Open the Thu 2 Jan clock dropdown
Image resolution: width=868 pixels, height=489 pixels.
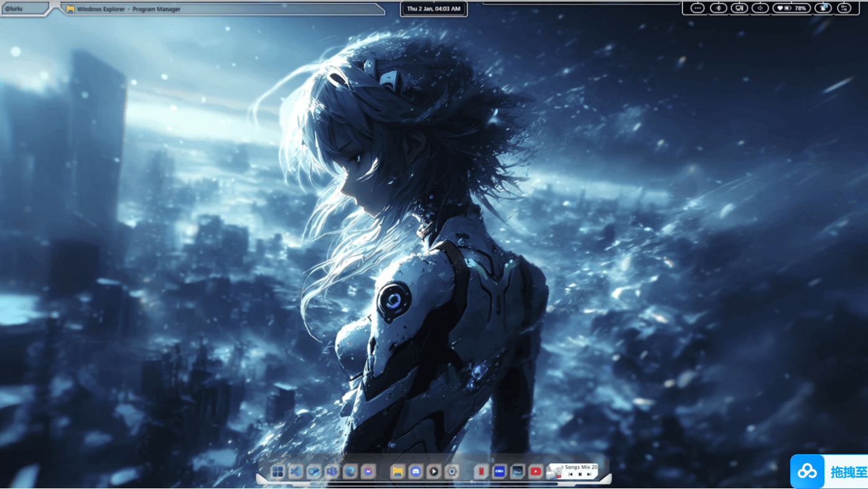(x=434, y=8)
